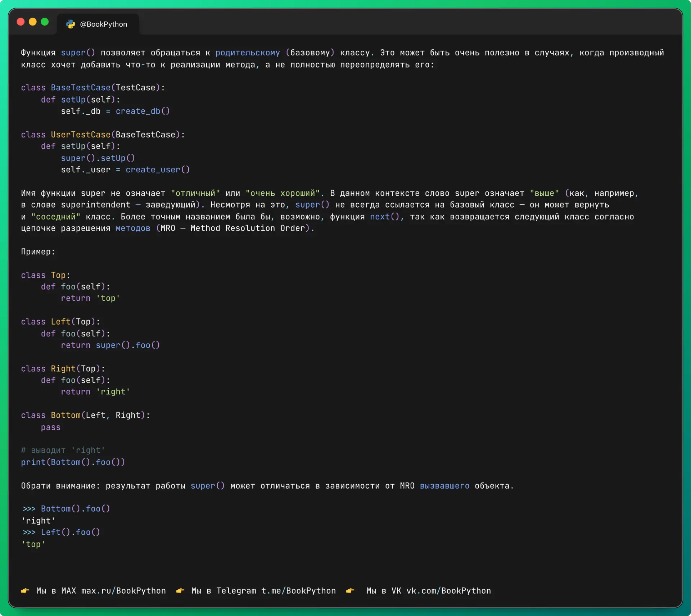Click 'def foo(self):' under class Top
Viewport: 691px width, 616px height.
click(76, 287)
